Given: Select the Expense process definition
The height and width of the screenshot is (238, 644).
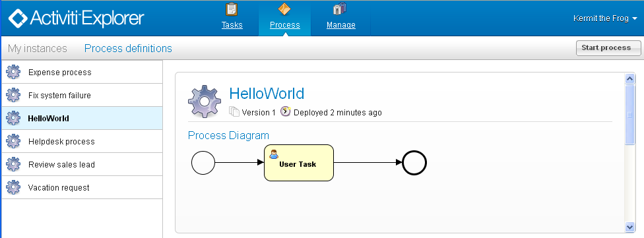Looking at the screenshot, I should point(82,73).
